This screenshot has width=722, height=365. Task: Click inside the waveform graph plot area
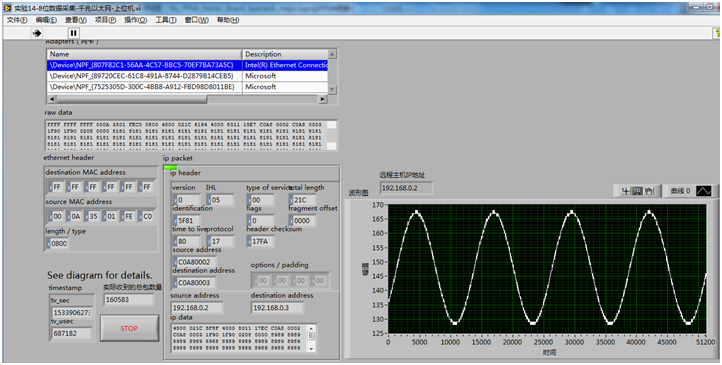(x=547, y=268)
